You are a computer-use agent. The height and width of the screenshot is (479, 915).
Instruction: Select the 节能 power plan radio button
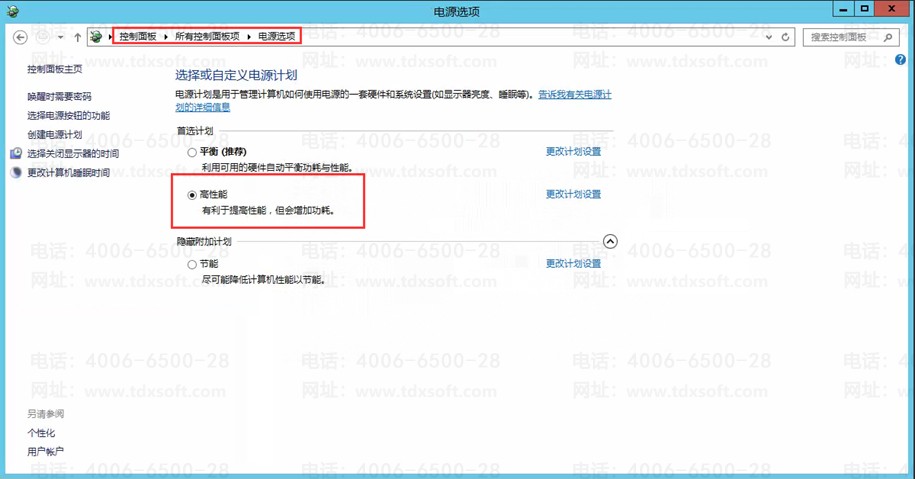pyautogui.click(x=193, y=265)
